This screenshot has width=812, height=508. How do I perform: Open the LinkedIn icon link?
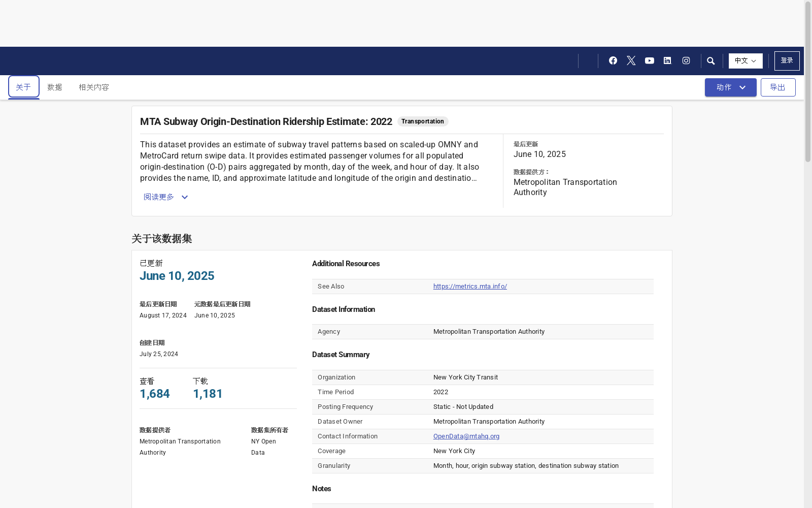[667, 61]
